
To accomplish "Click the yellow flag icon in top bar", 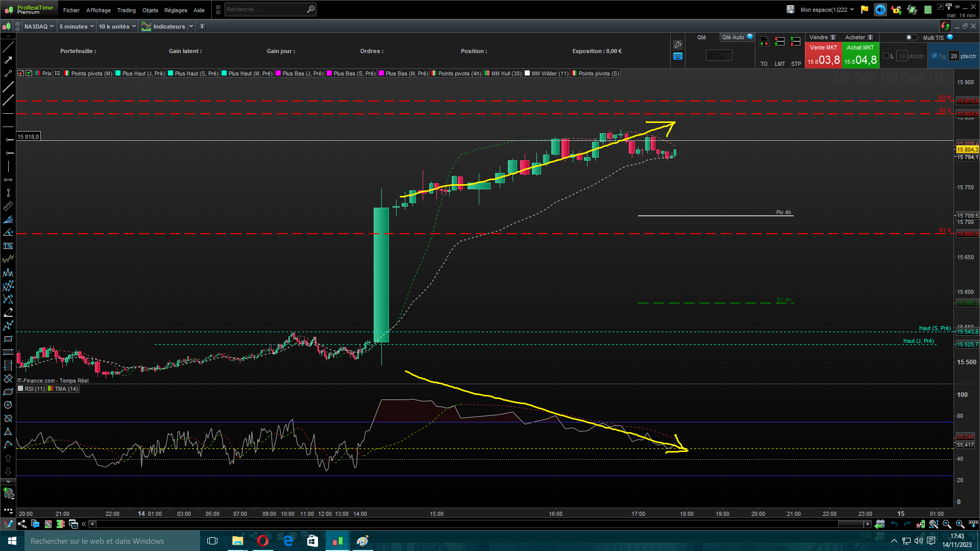I will (864, 10).
